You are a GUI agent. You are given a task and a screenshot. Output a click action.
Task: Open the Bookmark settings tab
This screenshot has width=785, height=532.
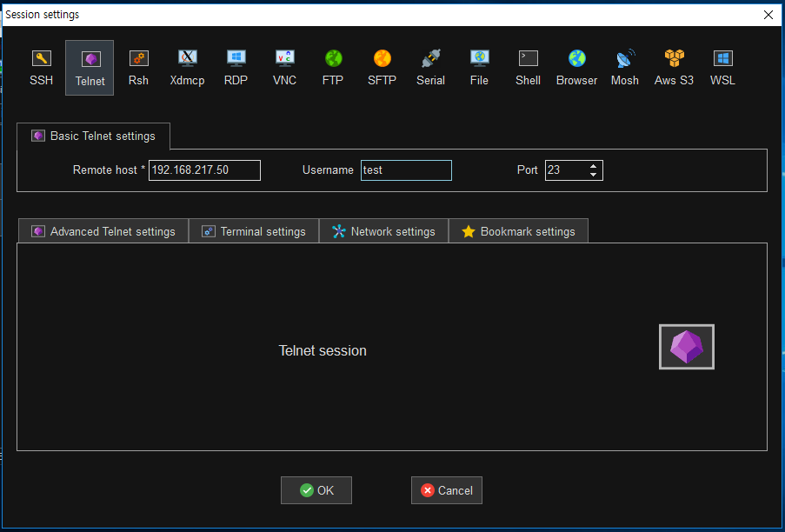518,231
